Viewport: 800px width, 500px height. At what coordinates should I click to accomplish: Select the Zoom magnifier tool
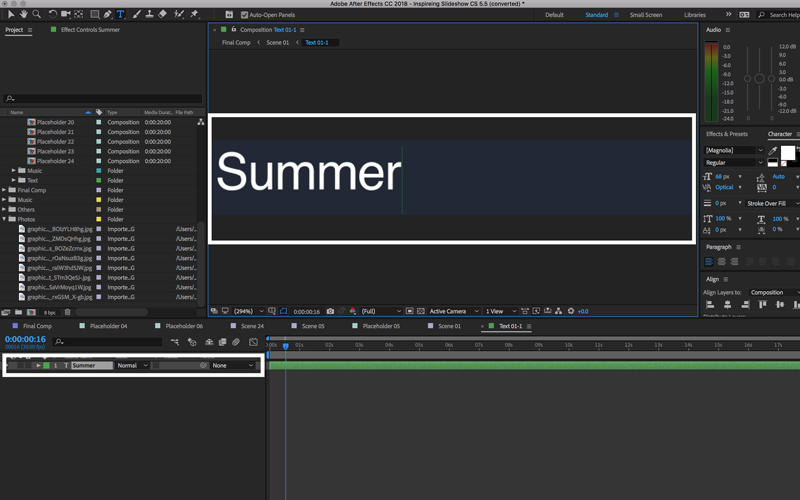[x=37, y=15]
